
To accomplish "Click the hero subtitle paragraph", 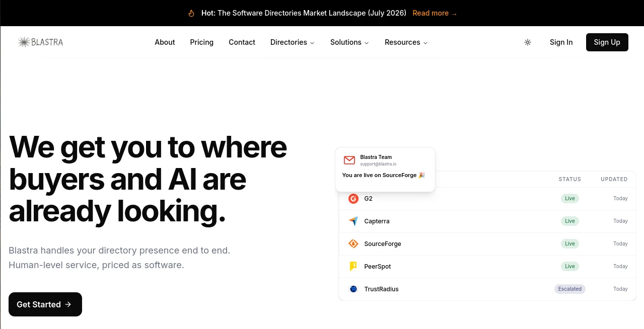I will (119, 258).
